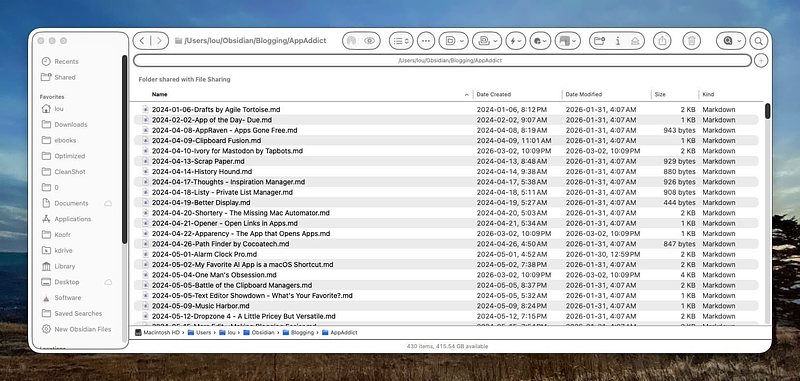Select 2024-04-09-Clipboard Fusion.md file
Image resolution: width=800 pixels, height=381 pixels.
coord(445,141)
